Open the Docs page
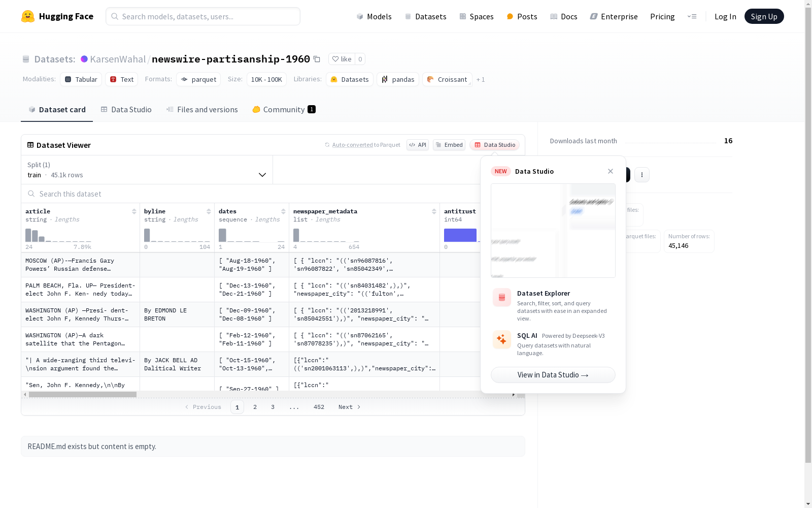Viewport: 812px width, 508px height. coord(564,16)
